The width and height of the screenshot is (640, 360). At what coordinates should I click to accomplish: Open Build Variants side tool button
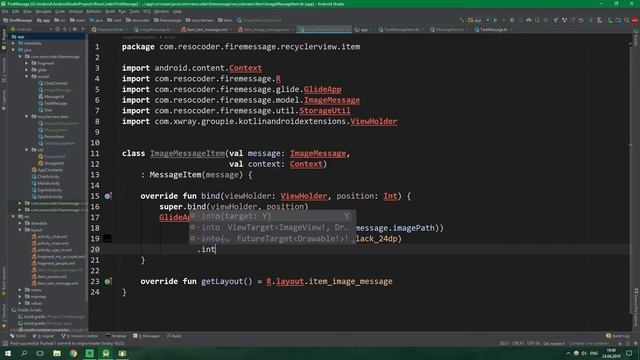tap(4, 282)
